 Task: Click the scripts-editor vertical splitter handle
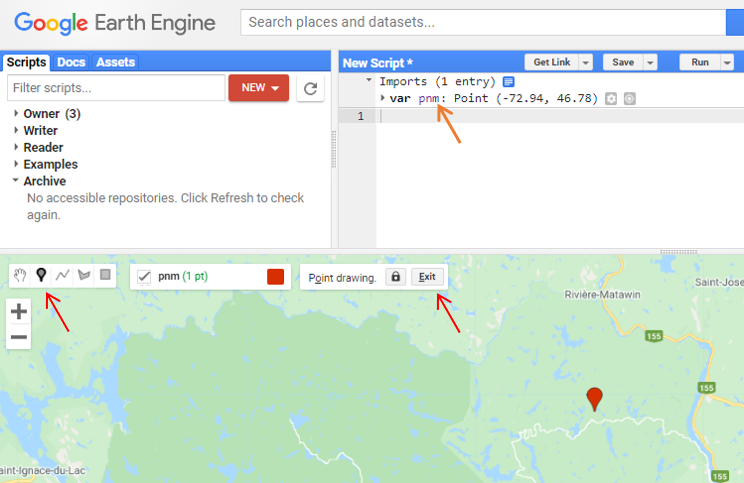point(335,149)
